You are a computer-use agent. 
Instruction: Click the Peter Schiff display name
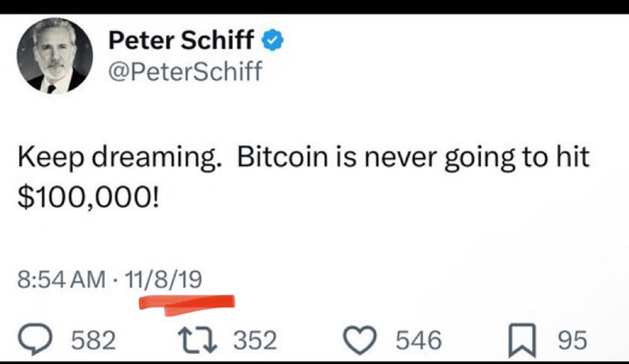coord(182,40)
